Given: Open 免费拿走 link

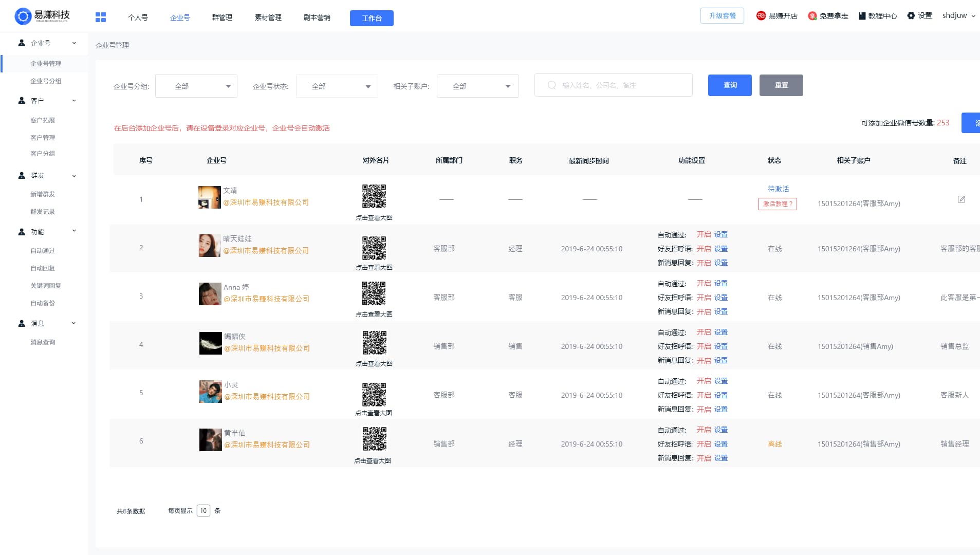Looking at the screenshot, I should [828, 16].
